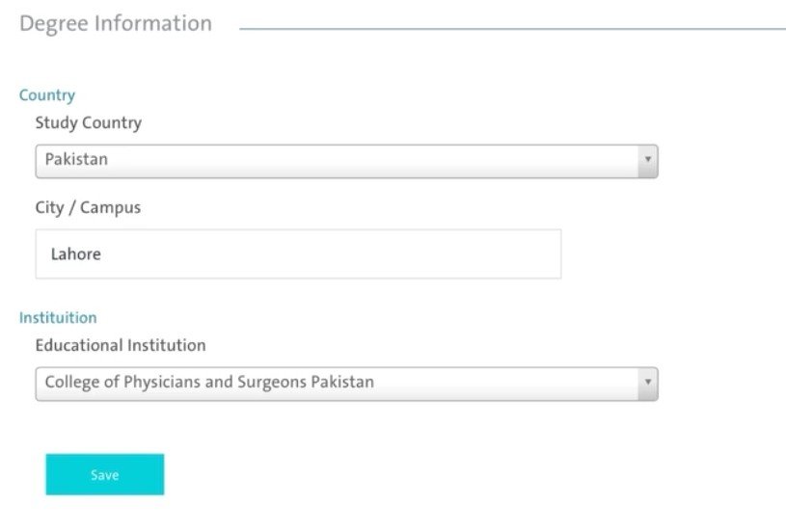The height and width of the screenshot is (532, 786).
Task: Click the Degree Information heading
Action: (116, 24)
